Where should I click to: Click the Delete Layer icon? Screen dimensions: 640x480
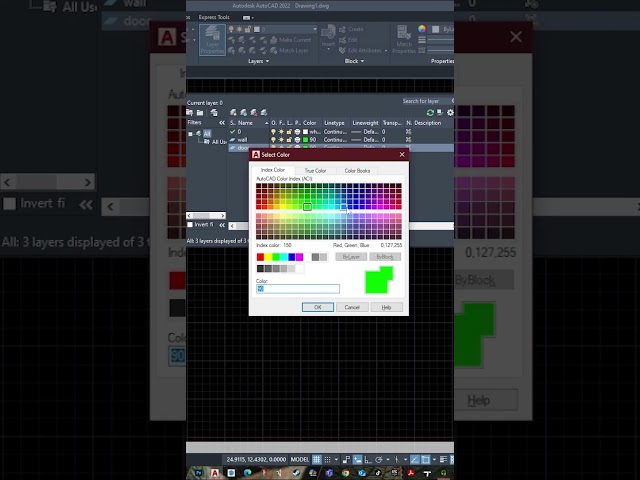(253, 112)
